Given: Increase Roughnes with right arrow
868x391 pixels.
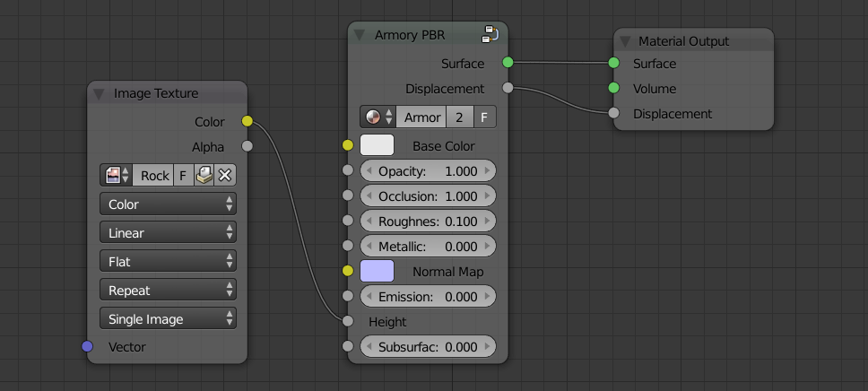Looking at the screenshot, I should (x=488, y=221).
